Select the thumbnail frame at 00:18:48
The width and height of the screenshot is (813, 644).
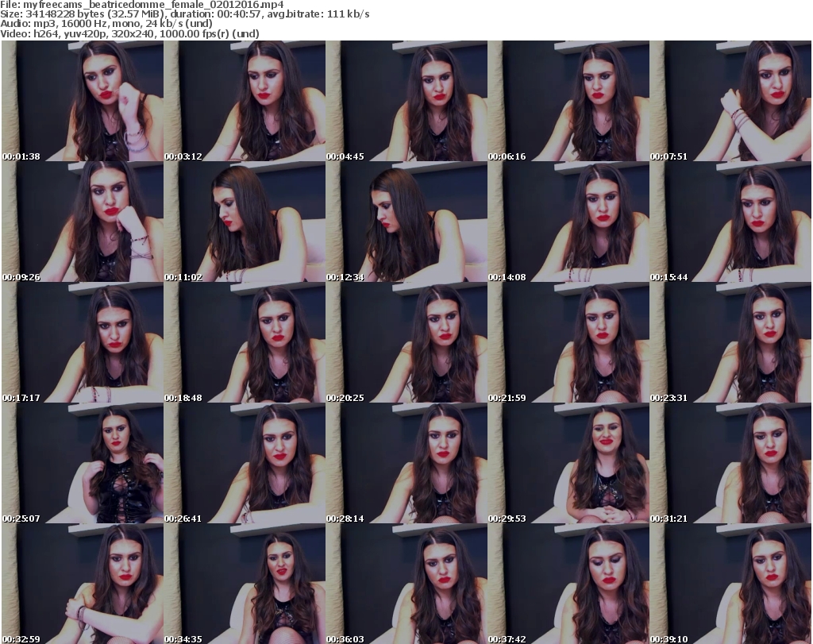[245, 343]
